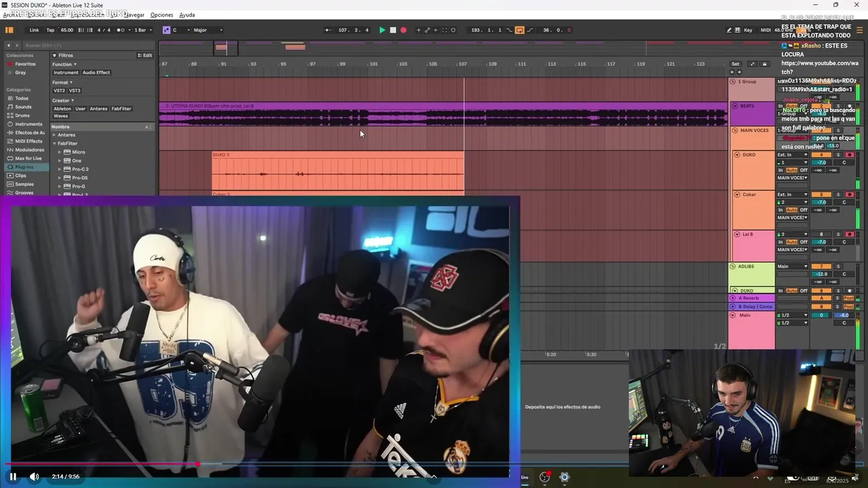
Task: Toggle the Link button
Action: [x=34, y=30]
